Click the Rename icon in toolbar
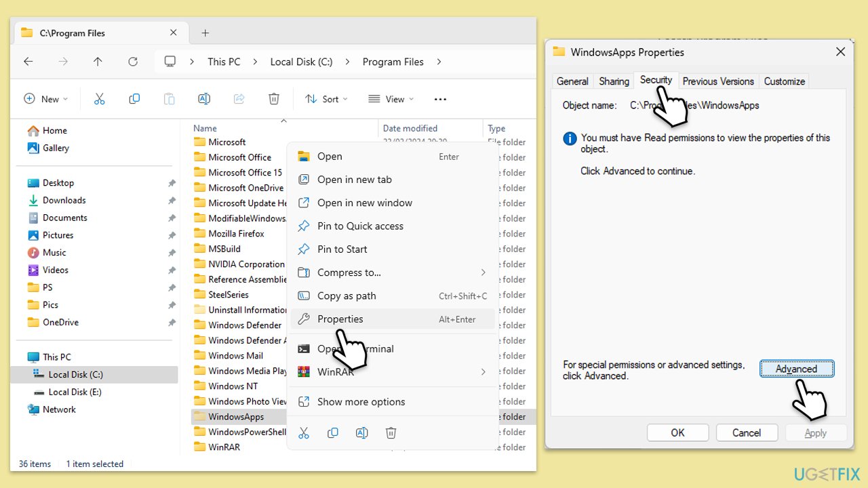The image size is (868, 488). click(x=203, y=99)
